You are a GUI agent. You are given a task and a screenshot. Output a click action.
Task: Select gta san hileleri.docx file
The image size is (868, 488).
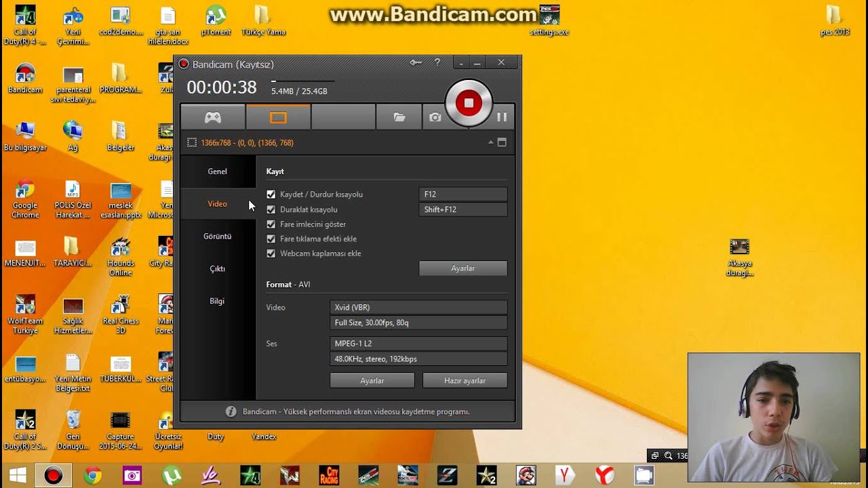(x=168, y=26)
